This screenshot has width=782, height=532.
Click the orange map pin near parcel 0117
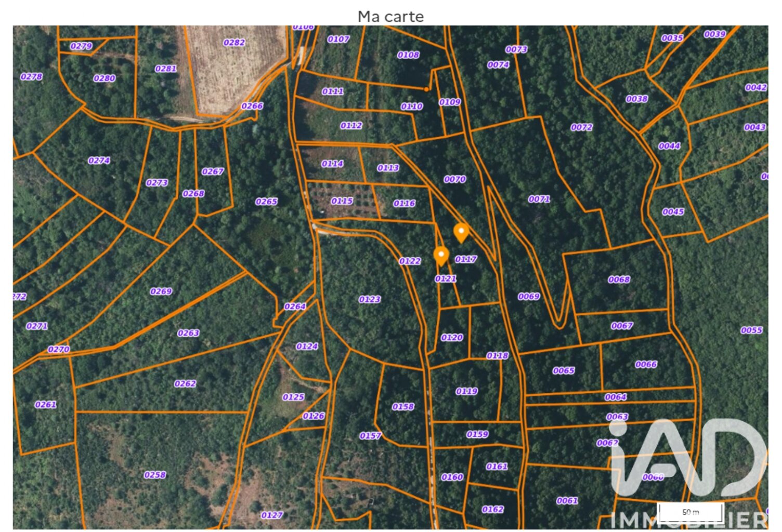461,232
